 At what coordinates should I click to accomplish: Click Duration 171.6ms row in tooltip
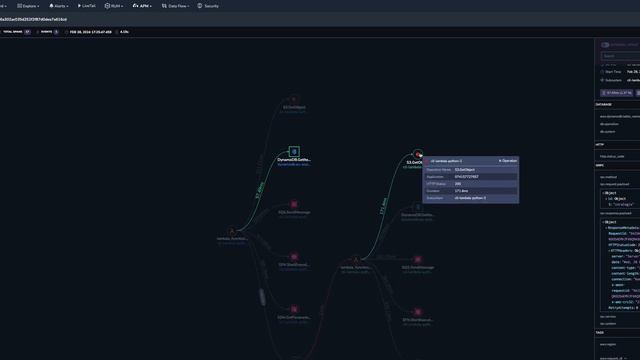(x=471, y=191)
